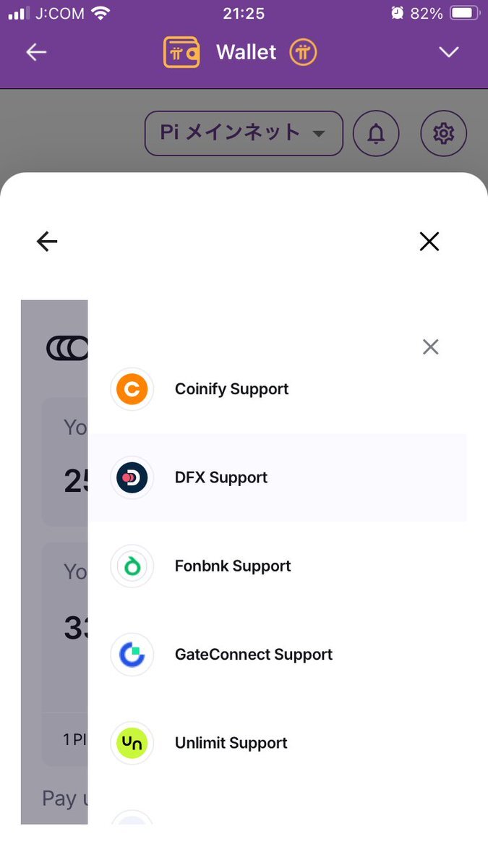Close the white sheet with X

tap(429, 242)
